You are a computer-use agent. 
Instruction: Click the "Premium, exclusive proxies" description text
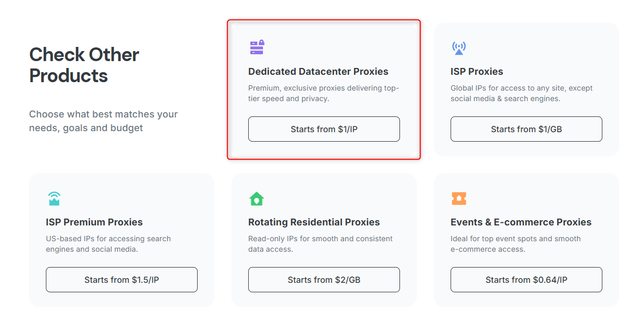324,93
